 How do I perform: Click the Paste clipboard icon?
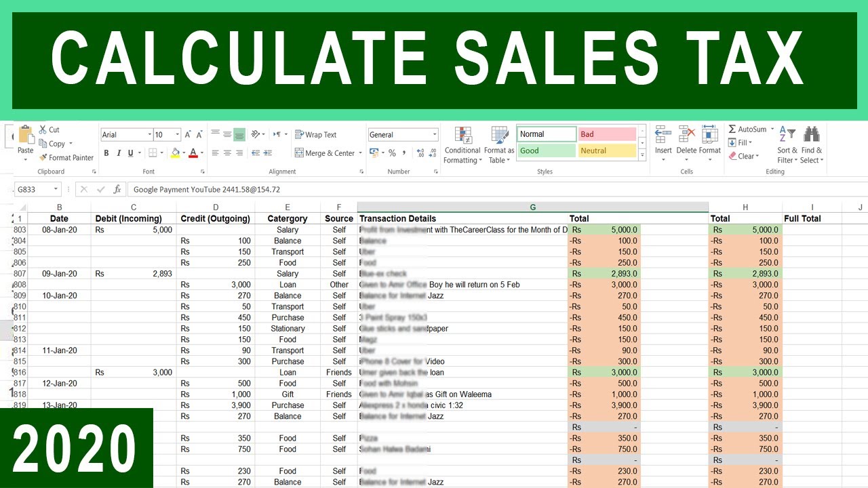[26, 134]
